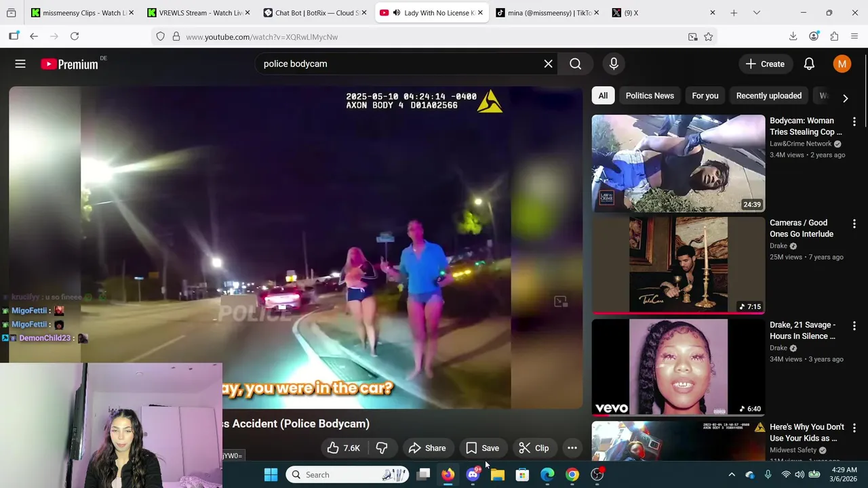Open the YouTube hamburger guide menu
This screenshot has width=868, height=488.
(x=20, y=64)
